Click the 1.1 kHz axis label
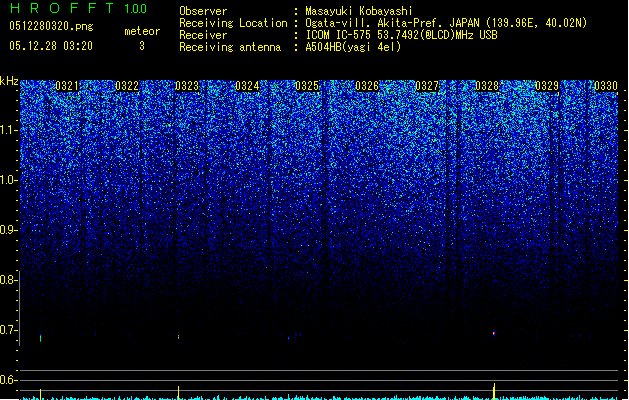This screenshot has width=629, height=400. (x=9, y=130)
